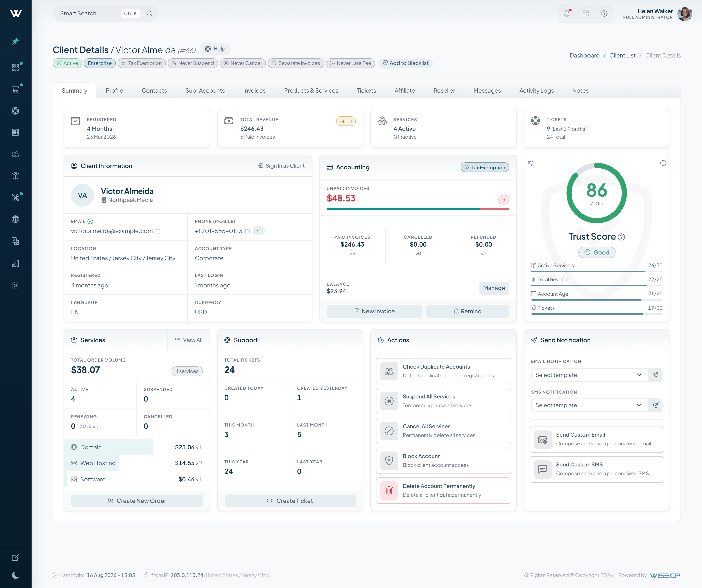Create a New Invoice
This screenshot has width=702, height=588.
coord(374,312)
